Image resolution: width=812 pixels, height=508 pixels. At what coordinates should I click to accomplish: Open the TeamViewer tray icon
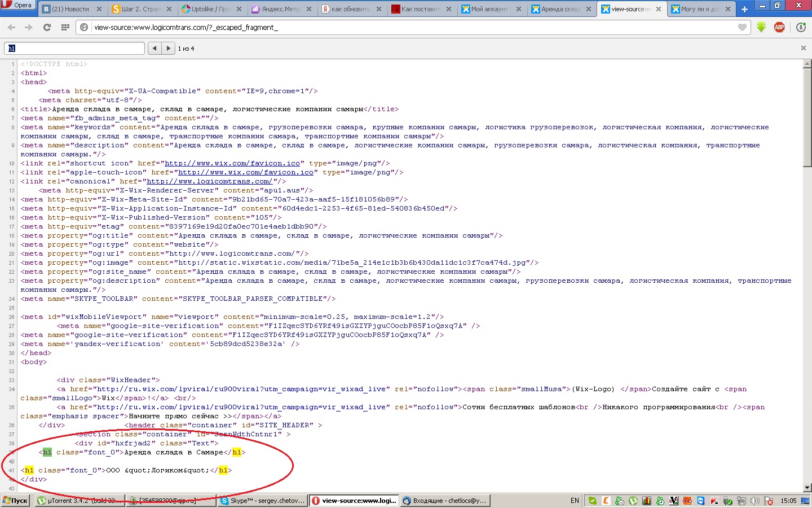click(701, 500)
